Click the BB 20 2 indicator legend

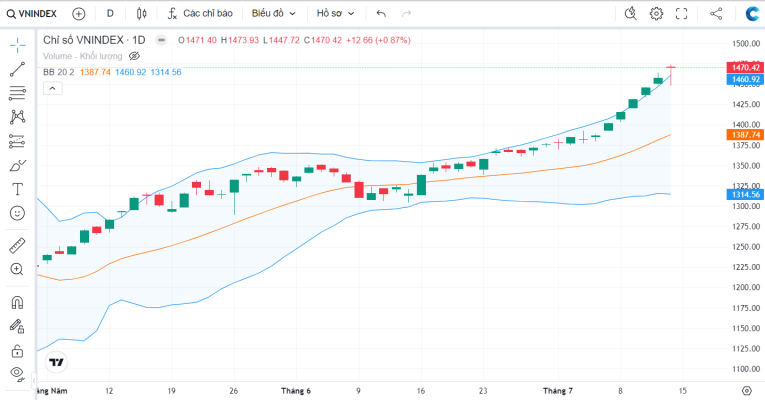[x=59, y=72]
